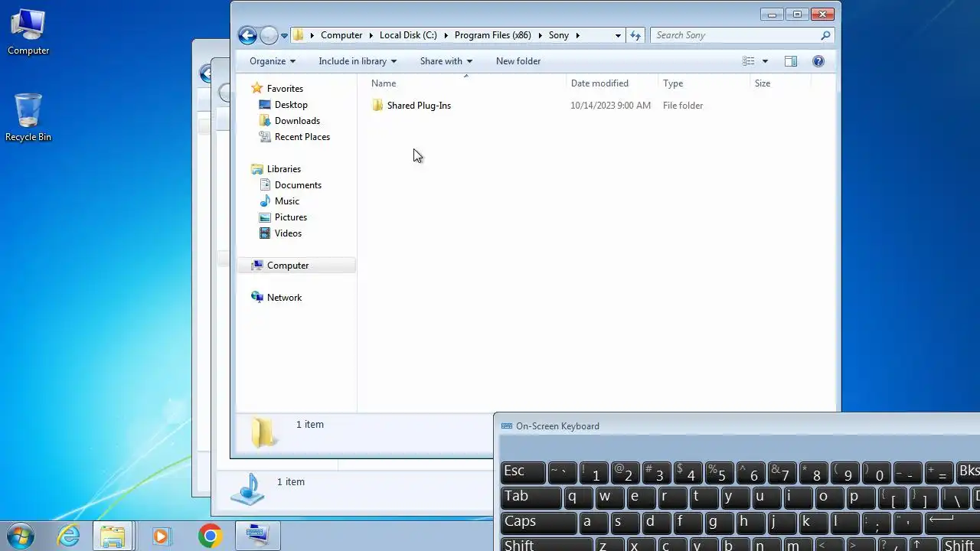Select Network in the navigation pane
The width and height of the screenshot is (980, 551).
[x=284, y=298]
